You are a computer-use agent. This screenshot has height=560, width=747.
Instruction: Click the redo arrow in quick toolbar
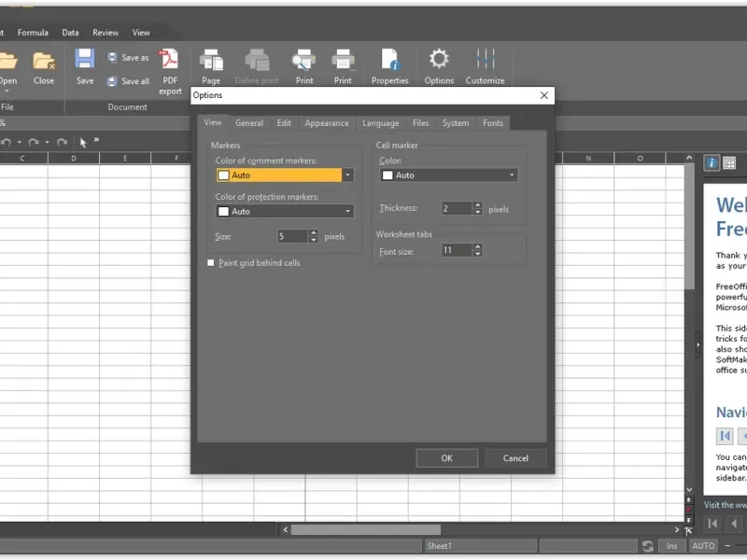(34, 143)
